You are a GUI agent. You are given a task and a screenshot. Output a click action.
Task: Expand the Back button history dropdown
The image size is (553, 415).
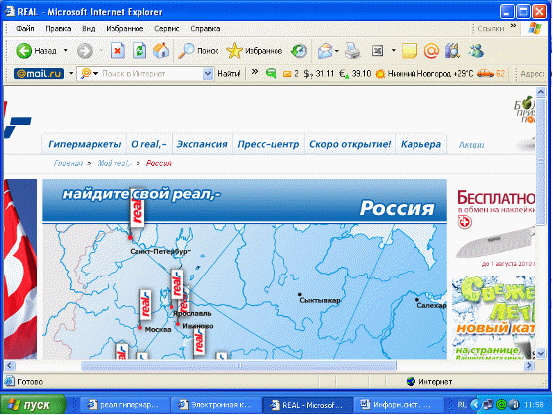tap(66, 51)
